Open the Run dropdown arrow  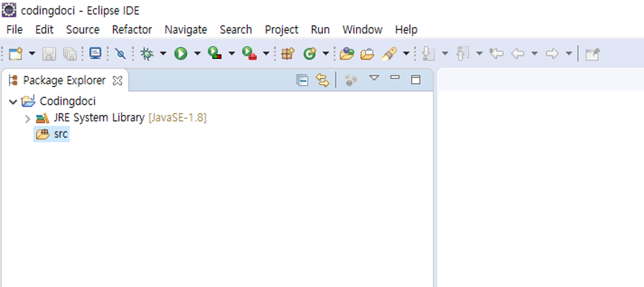197,54
